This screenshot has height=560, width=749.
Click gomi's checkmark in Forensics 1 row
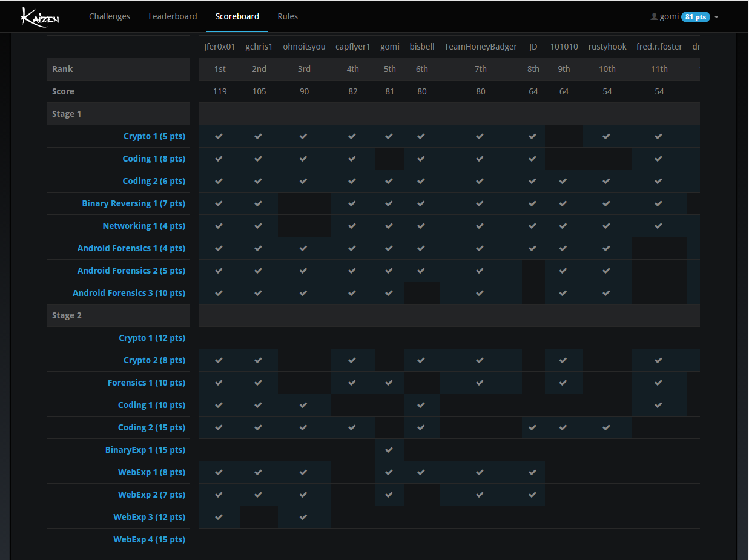point(389,383)
